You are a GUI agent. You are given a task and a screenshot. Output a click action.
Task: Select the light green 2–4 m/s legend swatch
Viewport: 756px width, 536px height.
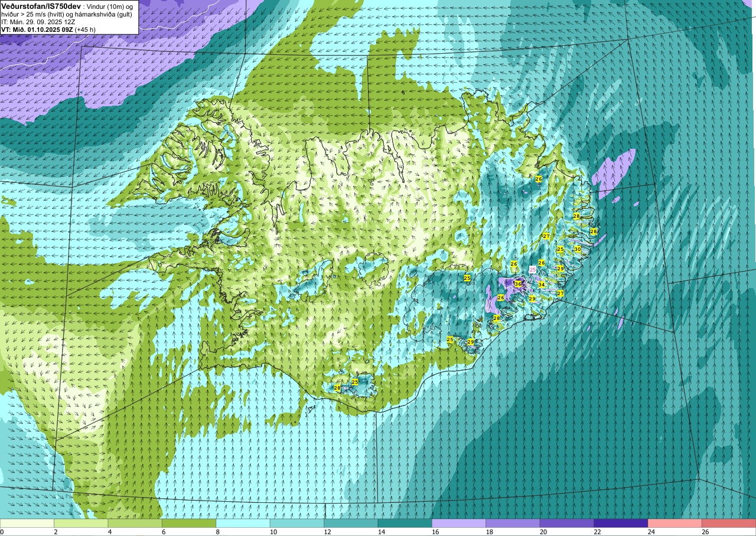click(x=81, y=524)
